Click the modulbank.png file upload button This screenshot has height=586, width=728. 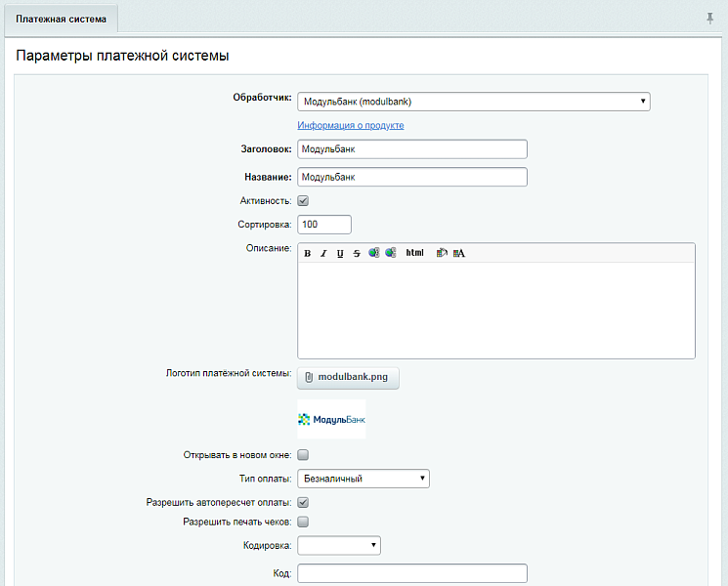[348, 377]
